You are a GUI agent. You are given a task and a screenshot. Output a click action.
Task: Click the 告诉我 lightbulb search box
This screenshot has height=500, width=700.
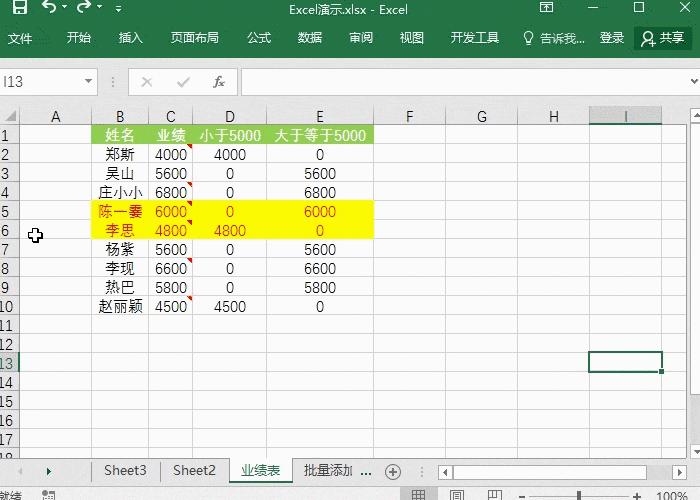click(x=554, y=38)
